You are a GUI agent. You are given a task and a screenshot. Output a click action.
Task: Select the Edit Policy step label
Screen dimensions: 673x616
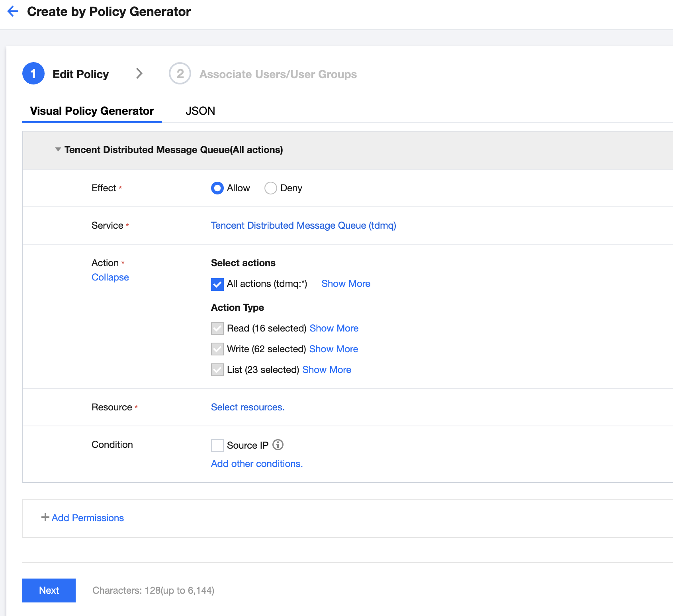click(x=81, y=74)
